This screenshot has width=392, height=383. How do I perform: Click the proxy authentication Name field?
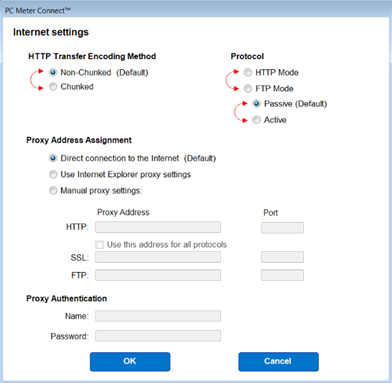158,316
